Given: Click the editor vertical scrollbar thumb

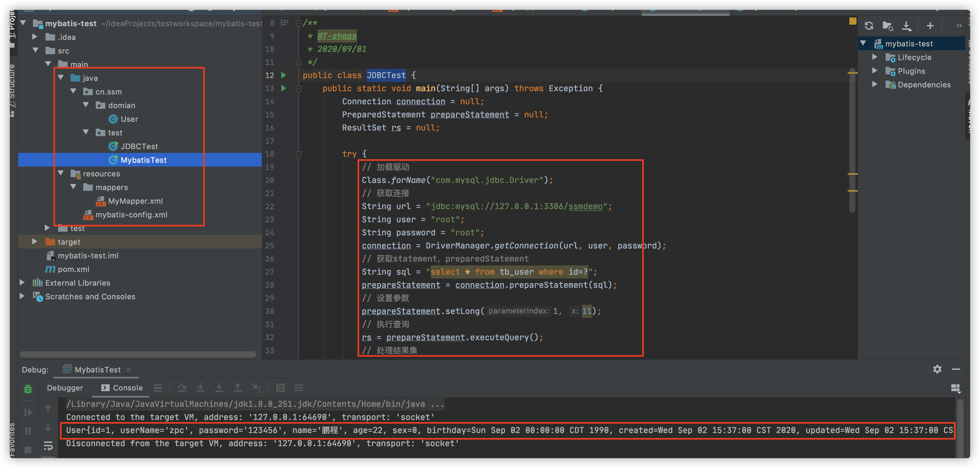Looking at the screenshot, I should [x=852, y=141].
